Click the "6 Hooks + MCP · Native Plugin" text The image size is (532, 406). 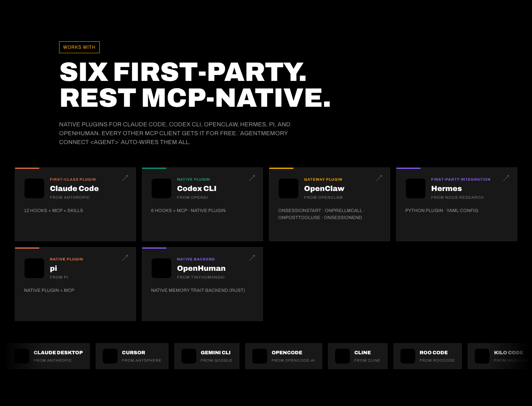coord(188,211)
